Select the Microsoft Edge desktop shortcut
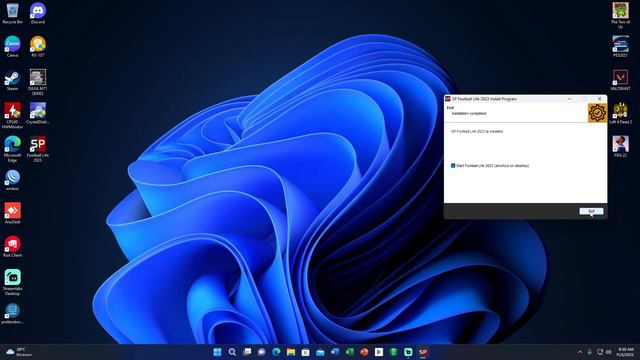Viewport: 640px width, 360px height. point(13,149)
